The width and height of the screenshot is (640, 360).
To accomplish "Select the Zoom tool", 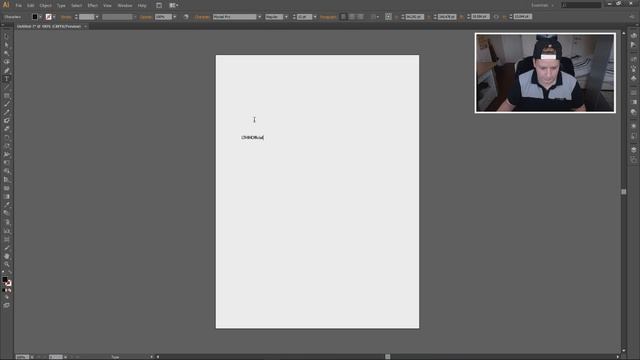I will click(7, 264).
